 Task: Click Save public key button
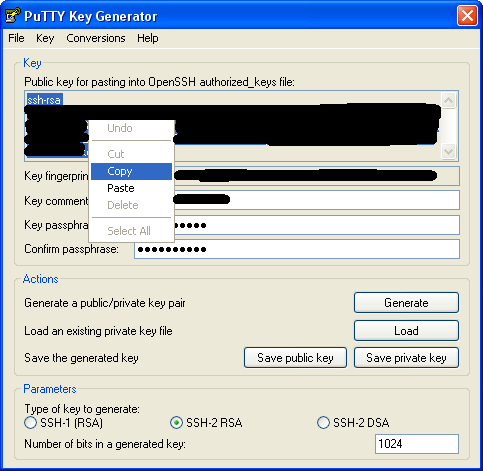(295, 358)
